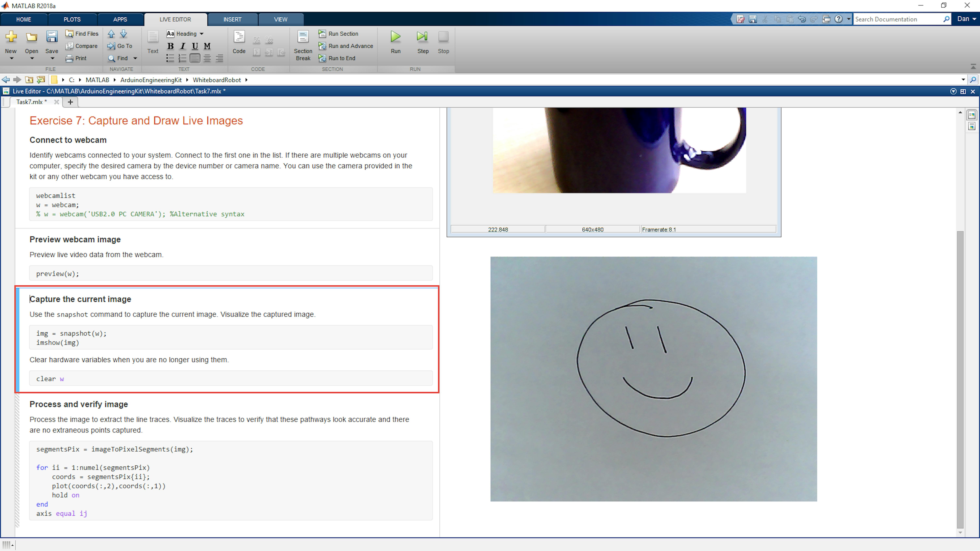
Task: Toggle Bold formatting
Action: (170, 46)
